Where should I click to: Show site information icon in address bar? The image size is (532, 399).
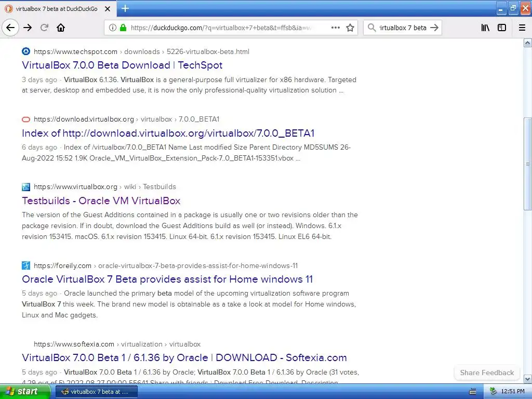click(113, 28)
